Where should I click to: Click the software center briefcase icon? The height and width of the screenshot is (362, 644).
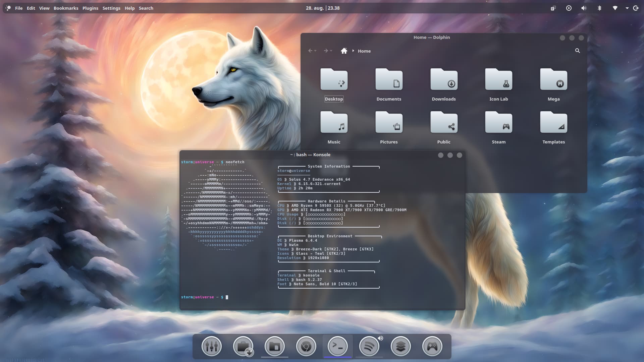[x=243, y=346]
